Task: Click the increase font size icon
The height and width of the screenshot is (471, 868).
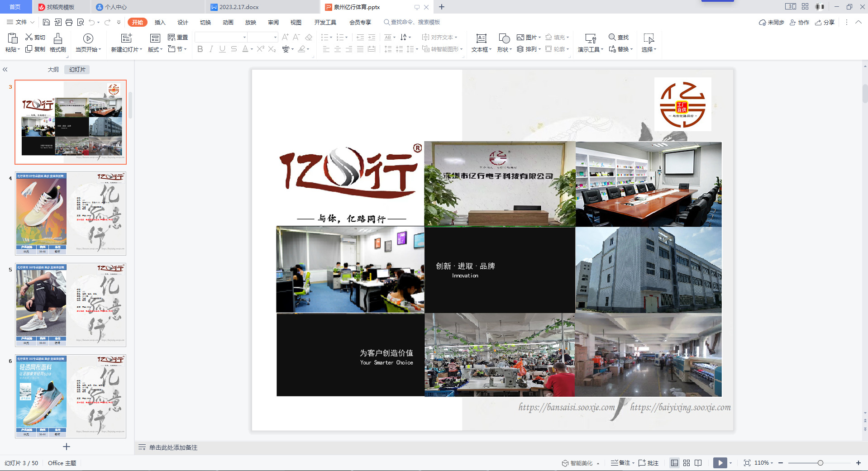Action: click(285, 37)
